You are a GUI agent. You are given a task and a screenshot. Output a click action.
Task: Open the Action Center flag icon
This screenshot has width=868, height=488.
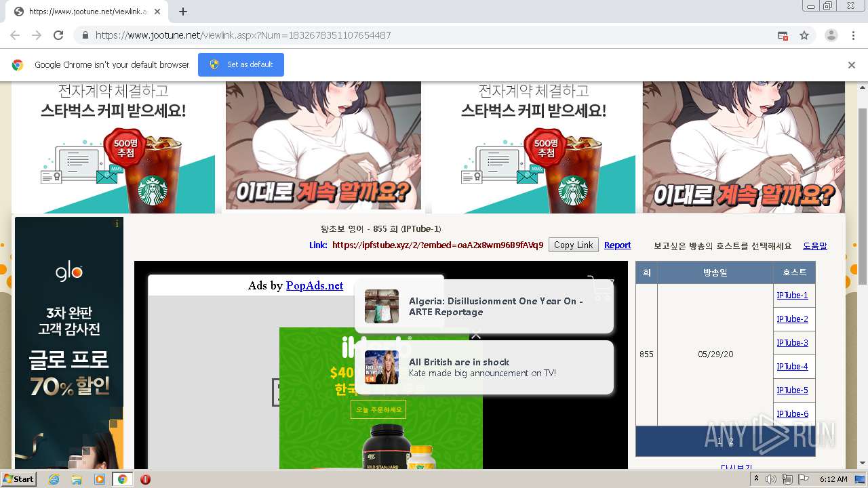pos(804,479)
